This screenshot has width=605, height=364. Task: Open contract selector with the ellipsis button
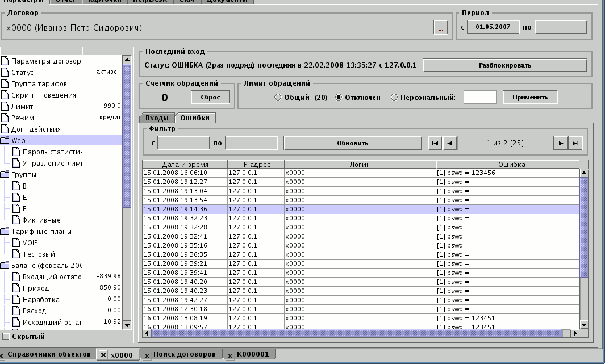coord(440,28)
